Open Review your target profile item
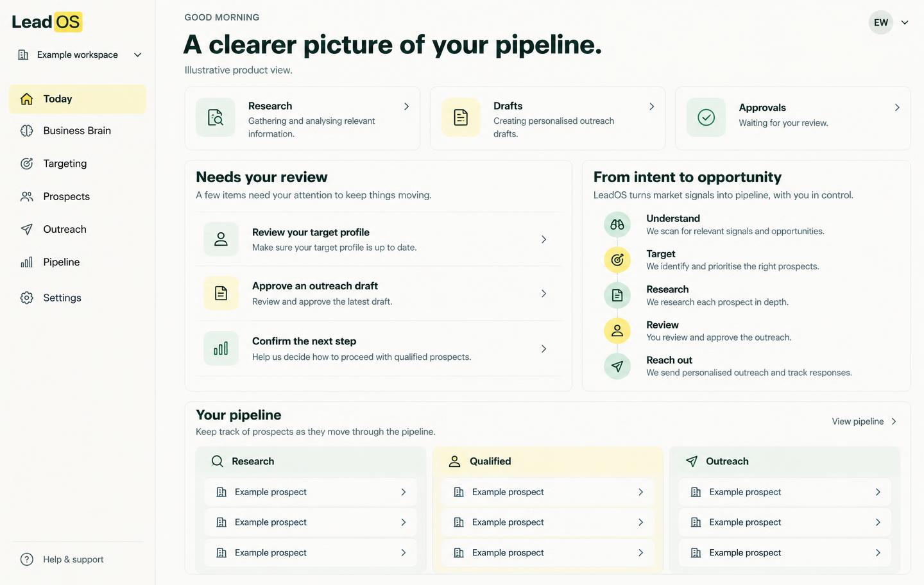924x585 pixels. [379, 239]
